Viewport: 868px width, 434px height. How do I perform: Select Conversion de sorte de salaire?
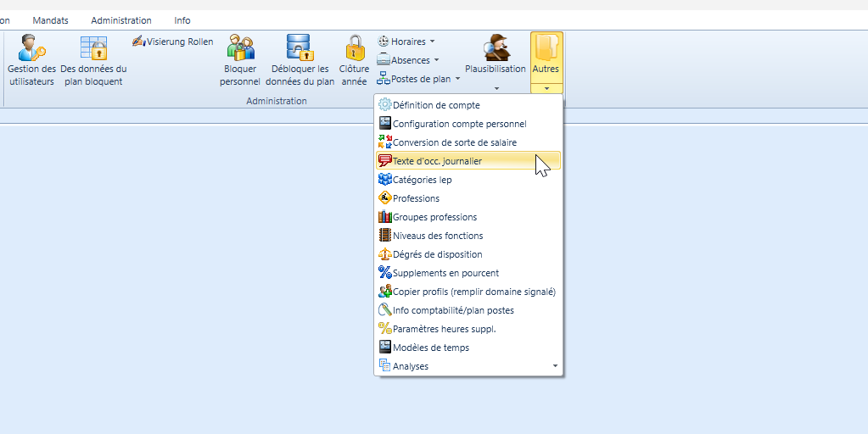coord(454,142)
